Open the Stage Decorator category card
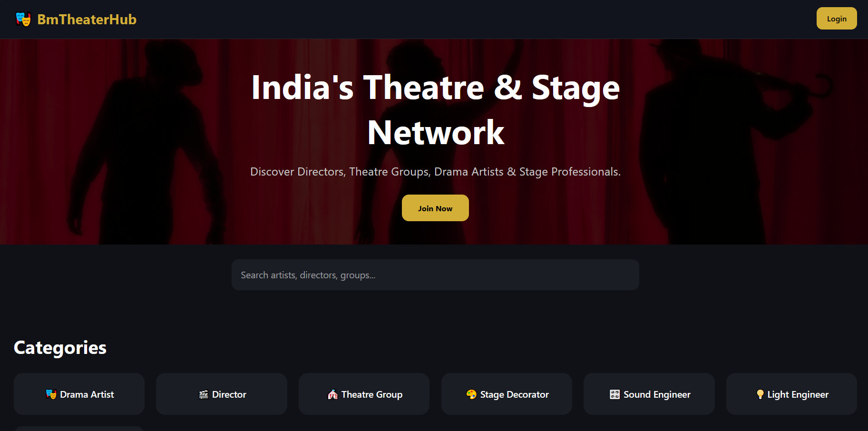The image size is (868, 431). click(507, 394)
